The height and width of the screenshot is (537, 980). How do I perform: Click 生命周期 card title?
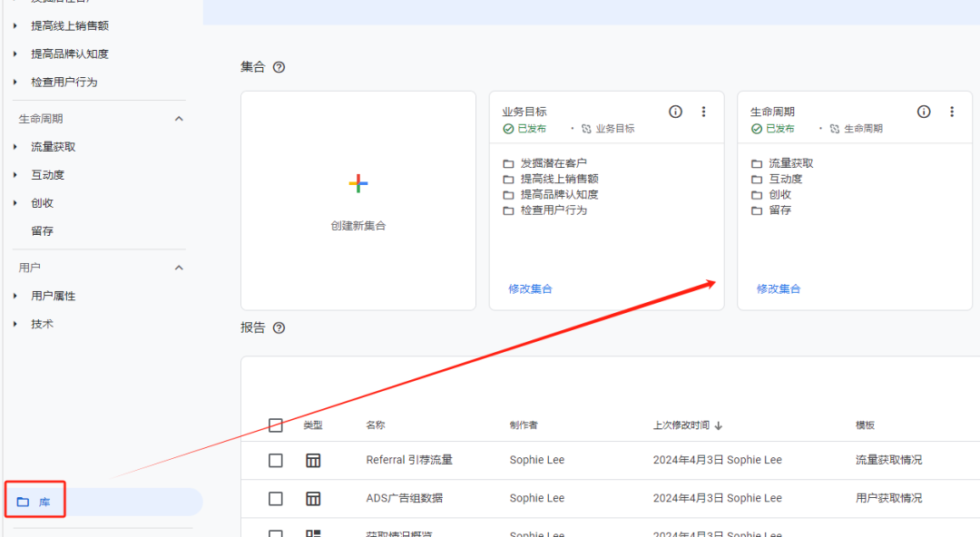[x=772, y=112]
